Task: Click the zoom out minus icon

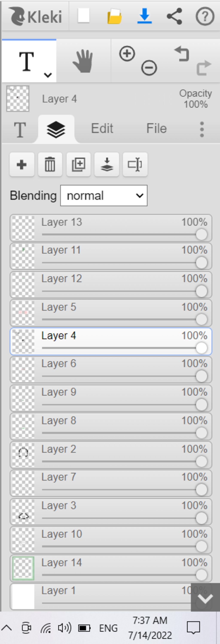Action: pyautogui.click(x=149, y=68)
